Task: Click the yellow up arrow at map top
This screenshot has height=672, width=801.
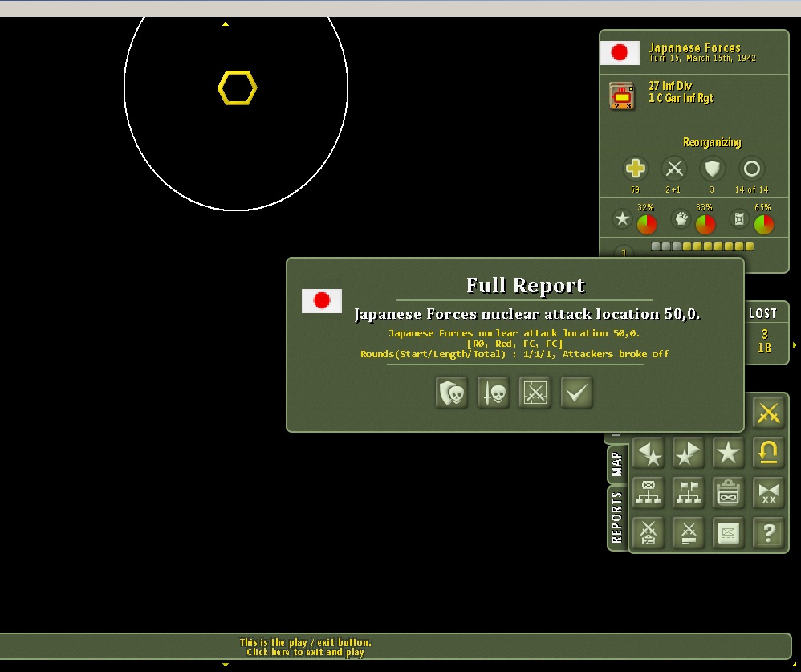Action: [226, 24]
